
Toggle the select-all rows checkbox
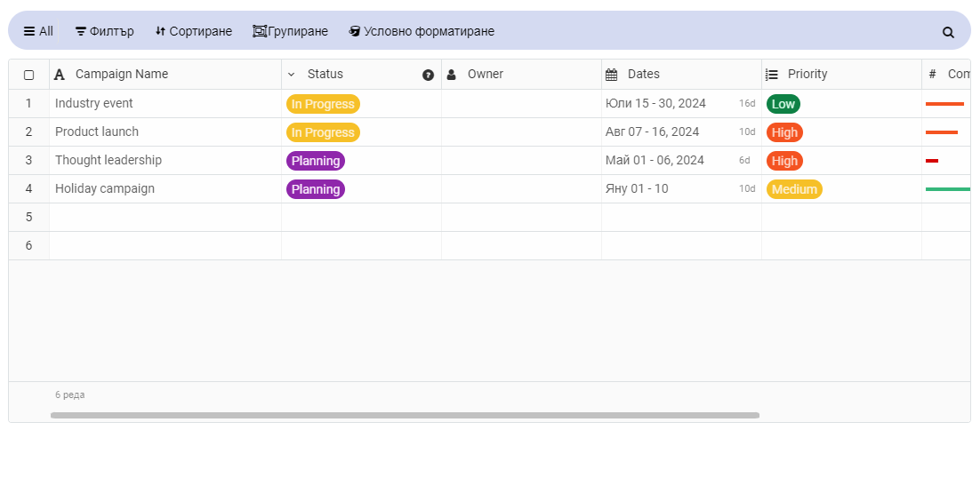pyautogui.click(x=28, y=75)
